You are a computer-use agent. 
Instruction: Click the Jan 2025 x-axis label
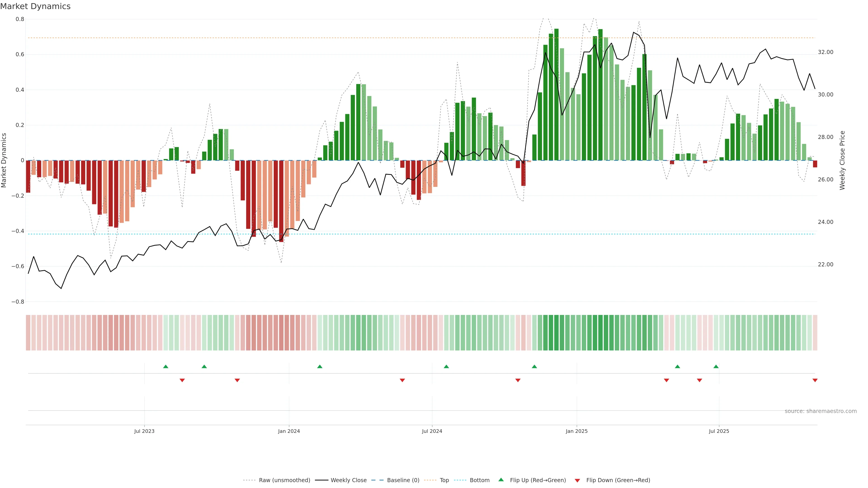[x=577, y=431]
